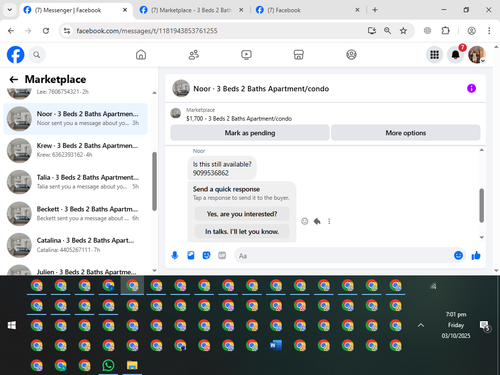Open Noor conversation in the list
This screenshot has width=500, height=375.
[x=75, y=119]
